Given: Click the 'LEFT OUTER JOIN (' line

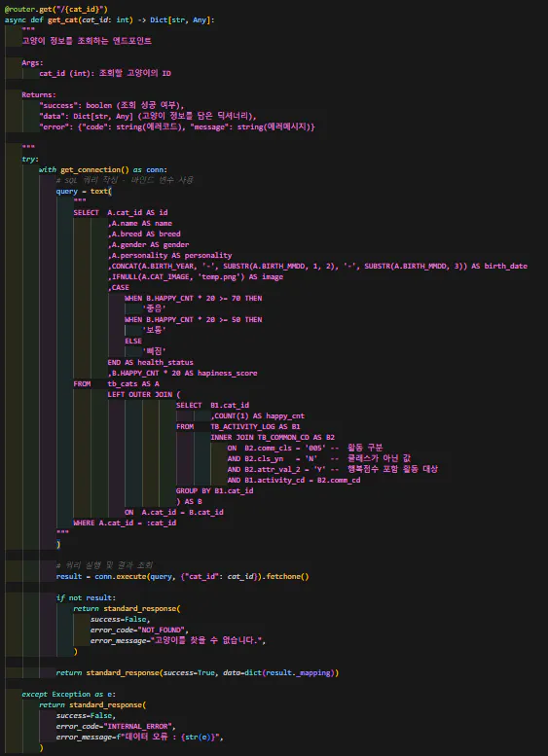Looking at the screenshot, I should point(144,394).
